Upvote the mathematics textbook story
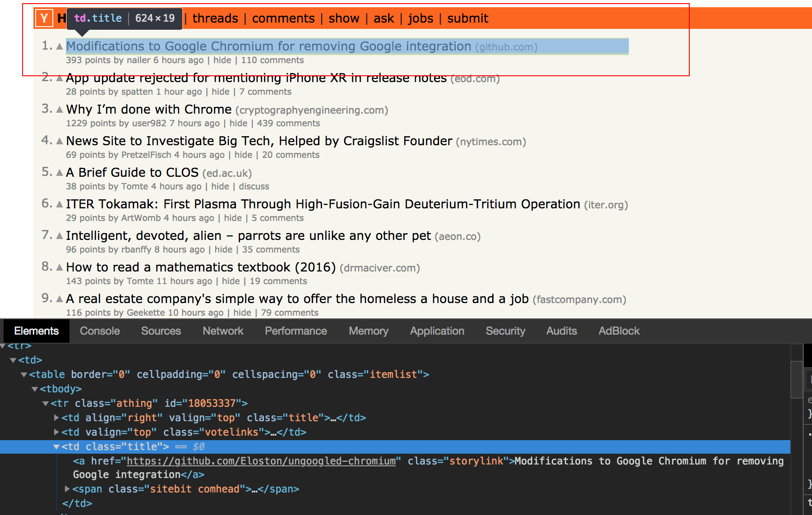This screenshot has width=812, height=515. tap(60, 267)
